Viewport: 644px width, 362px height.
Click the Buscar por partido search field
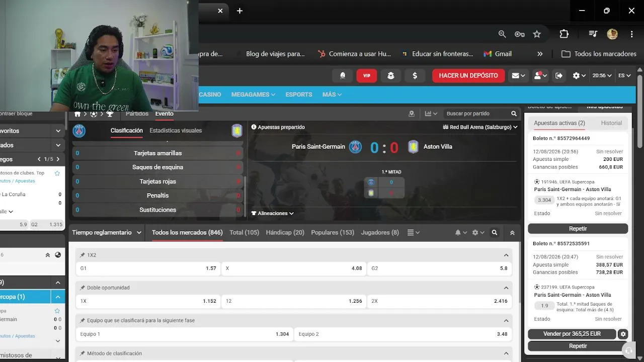pos(475,114)
